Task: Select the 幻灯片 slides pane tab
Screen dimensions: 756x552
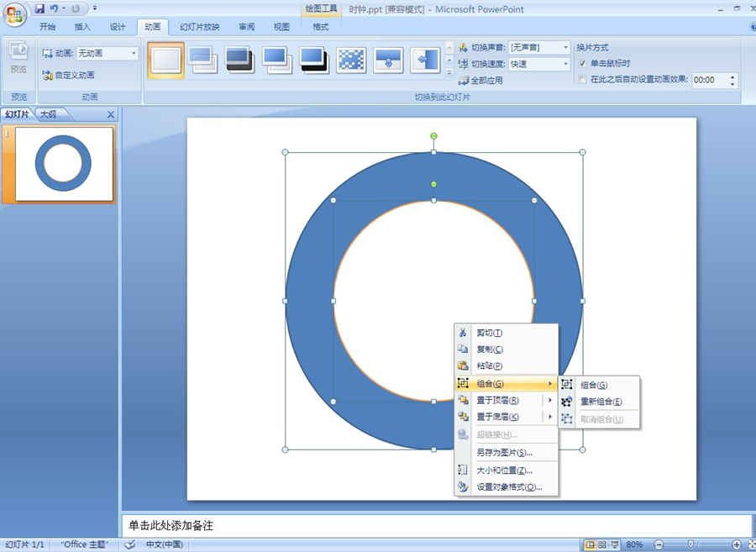Action: [18, 114]
